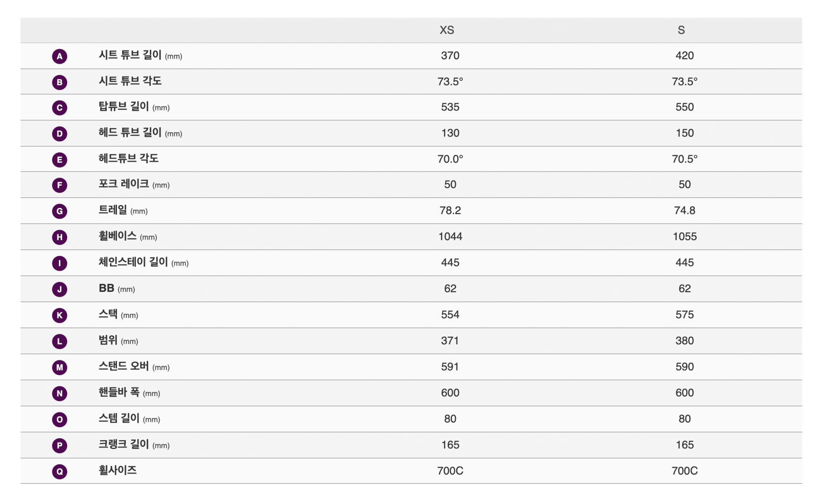Click the purple A badge for seat tube length
This screenshot has width=822, height=504.
pyautogui.click(x=60, y=56)
